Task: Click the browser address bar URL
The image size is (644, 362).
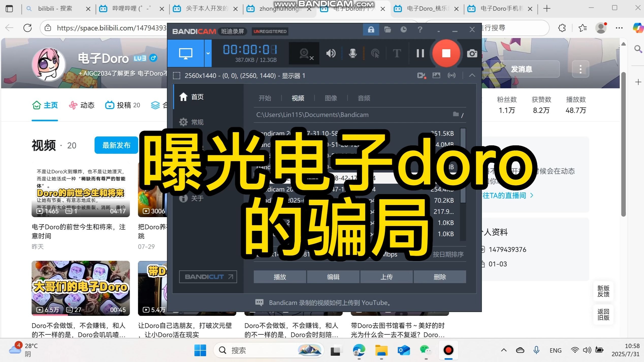Action: [111, 28]
